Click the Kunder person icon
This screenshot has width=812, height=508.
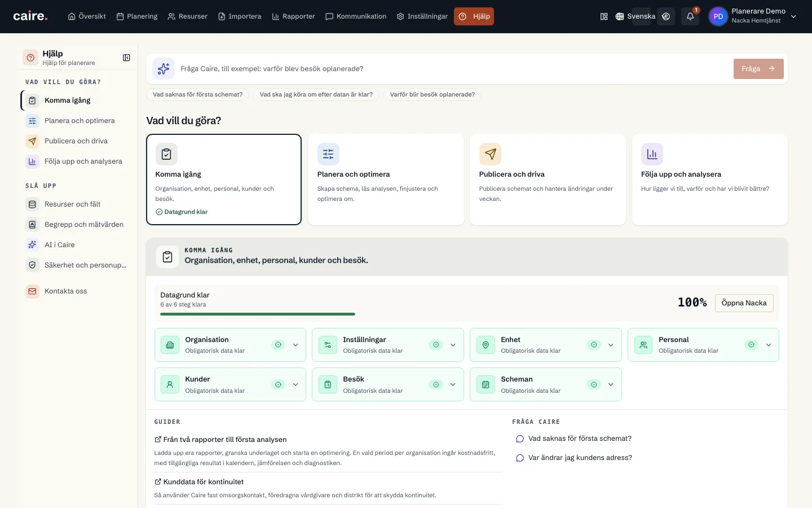[x=170, y=384]
